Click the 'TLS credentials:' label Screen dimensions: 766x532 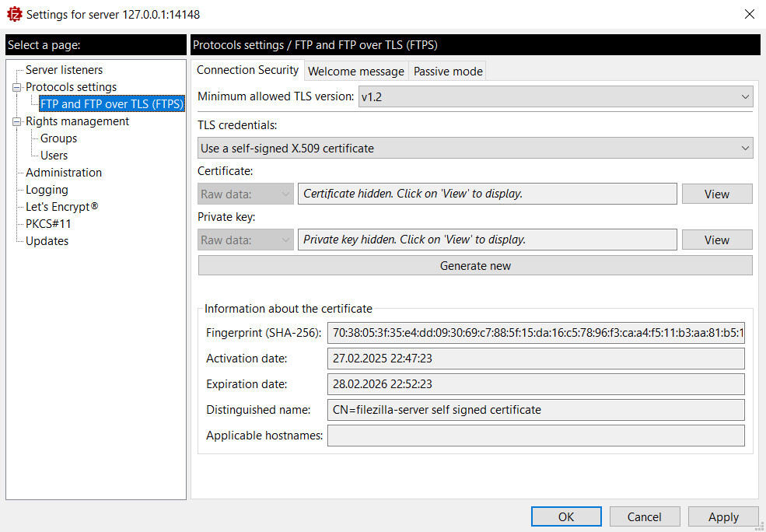[x=237, y=125]
